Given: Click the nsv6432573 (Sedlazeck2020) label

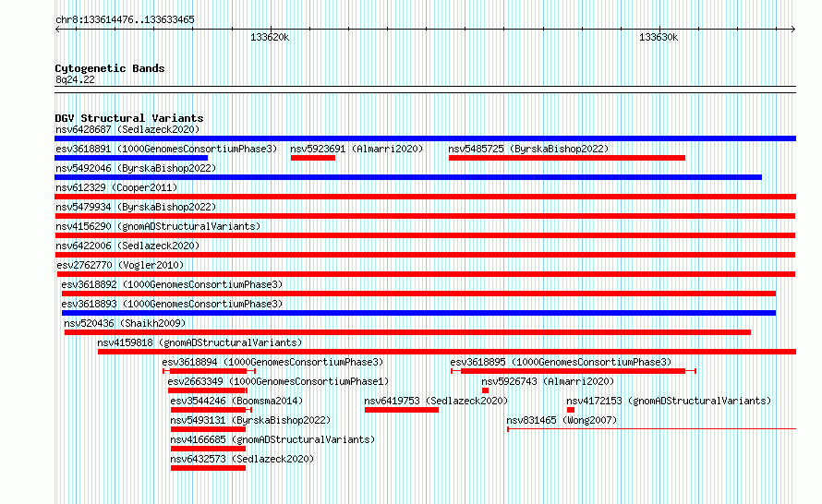Looking at the screenshot, I should pos(242,459).
